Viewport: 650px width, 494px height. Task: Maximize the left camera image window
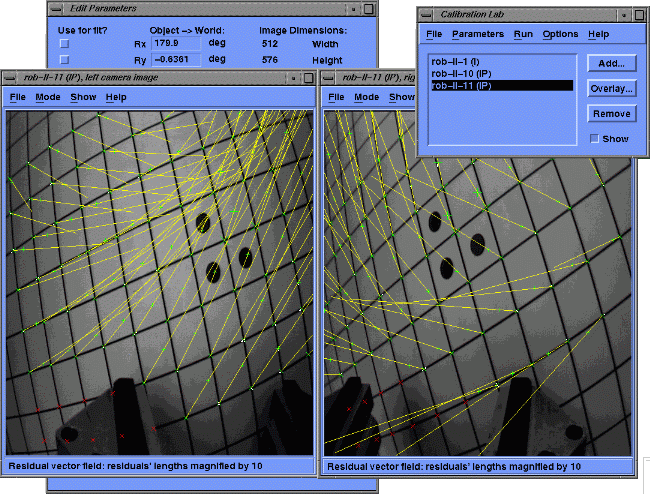[x=308, y=78]
